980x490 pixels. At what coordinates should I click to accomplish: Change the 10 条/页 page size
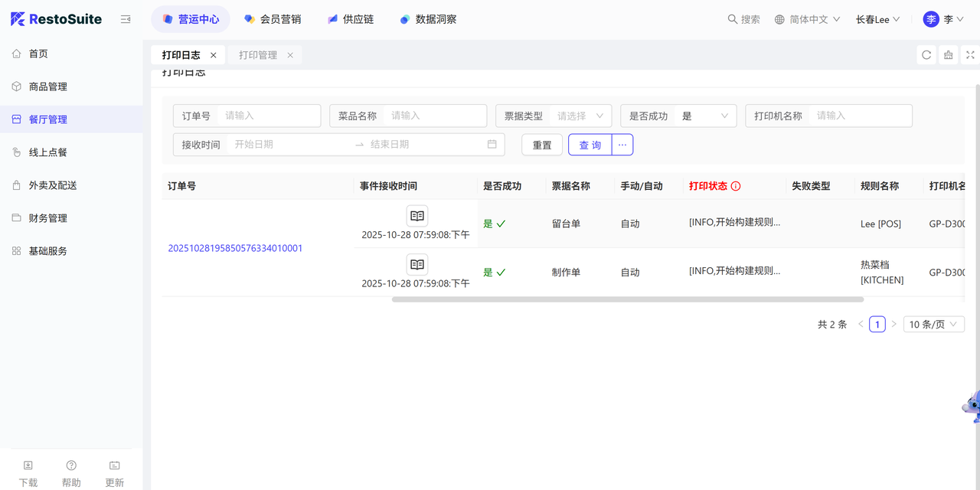point(933,325)
